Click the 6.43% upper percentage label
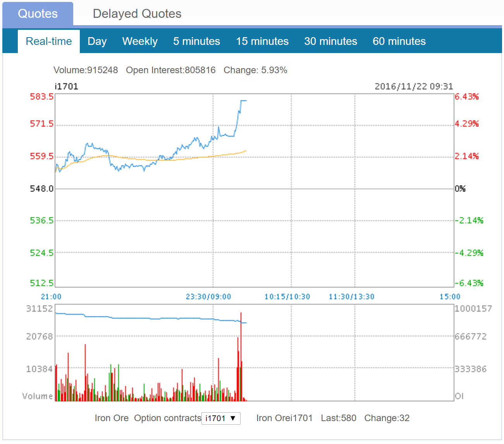The image size is (504, 444). point(467,97)
